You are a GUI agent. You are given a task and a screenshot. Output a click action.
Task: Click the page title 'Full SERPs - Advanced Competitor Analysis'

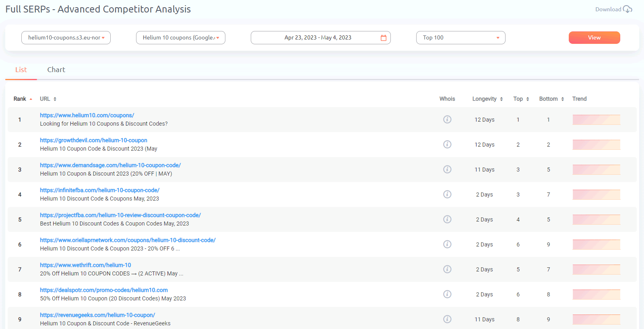click(x=98, y=9)
